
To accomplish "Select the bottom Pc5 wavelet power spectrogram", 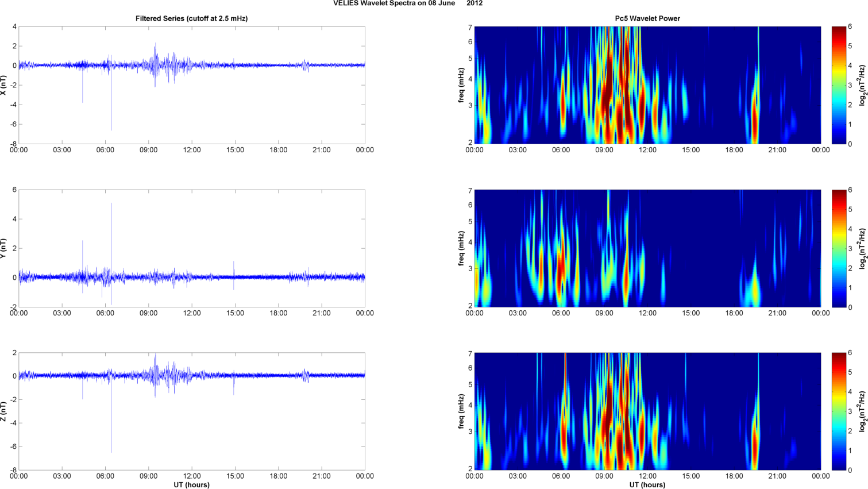I will tap(647, 411).
